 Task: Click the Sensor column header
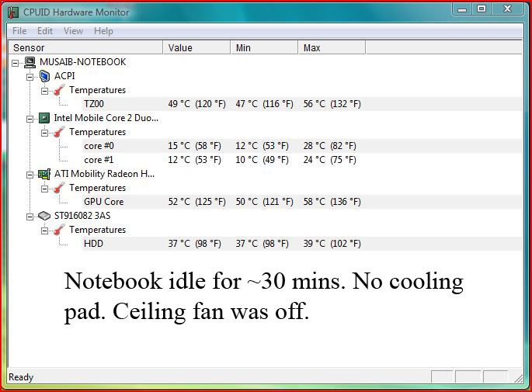tap(86, 47)
